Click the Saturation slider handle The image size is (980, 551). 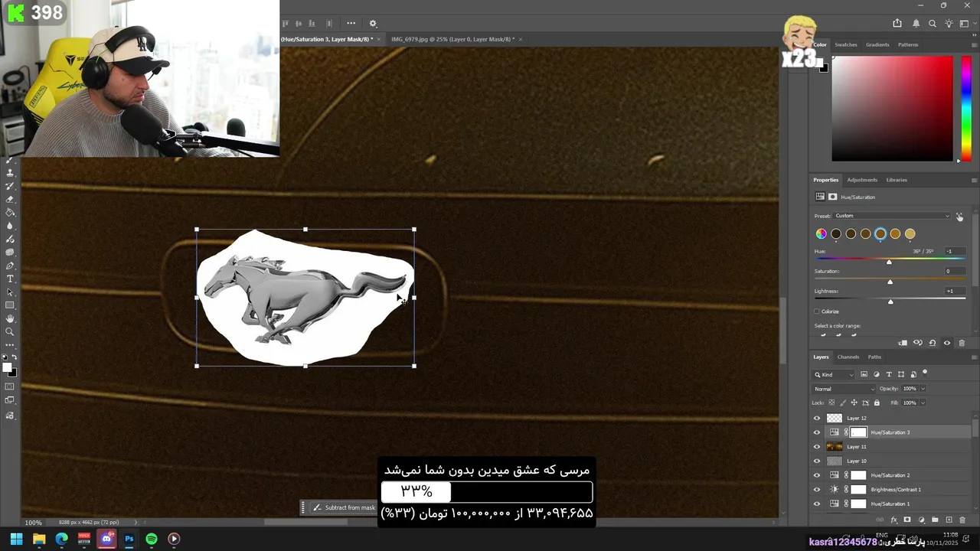click(890, 282)
